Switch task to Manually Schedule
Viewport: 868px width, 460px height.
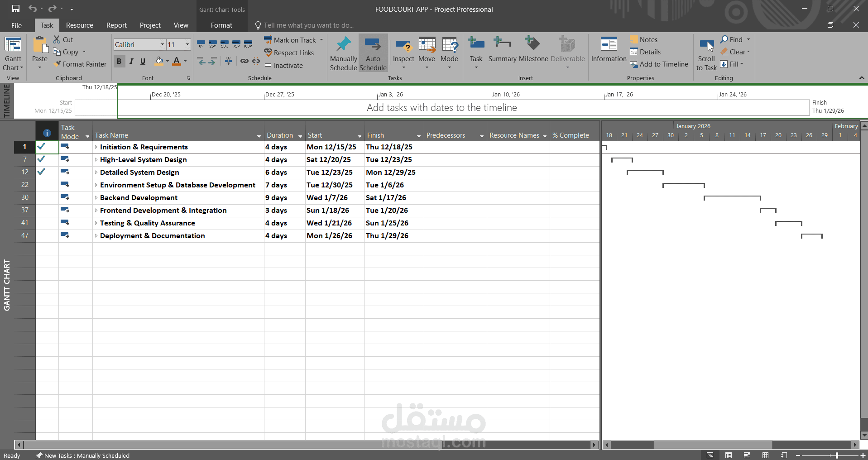coord(343,53)
